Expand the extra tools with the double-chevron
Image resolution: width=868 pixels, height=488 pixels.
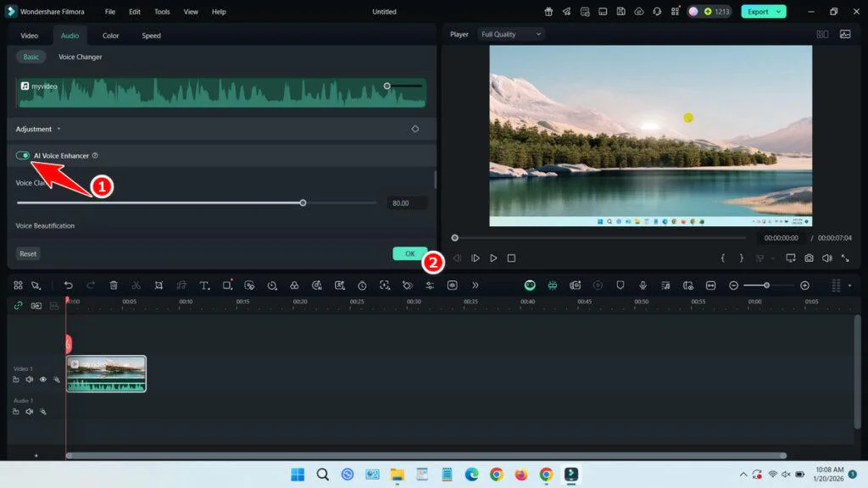click(476, 286)
